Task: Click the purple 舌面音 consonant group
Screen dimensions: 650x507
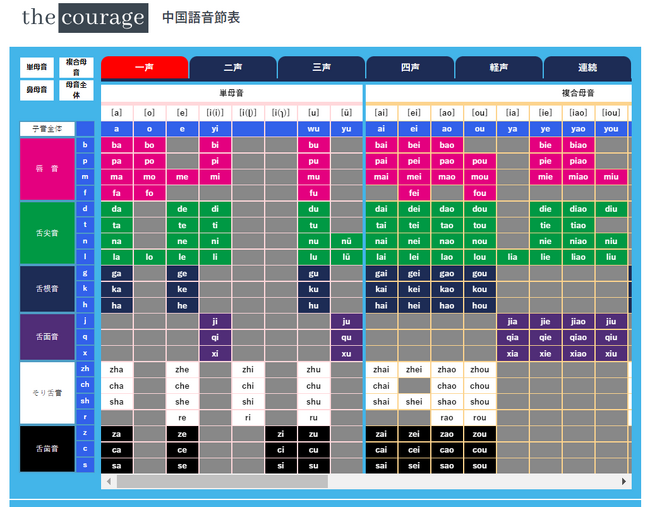Action: (x=47, y=337)
